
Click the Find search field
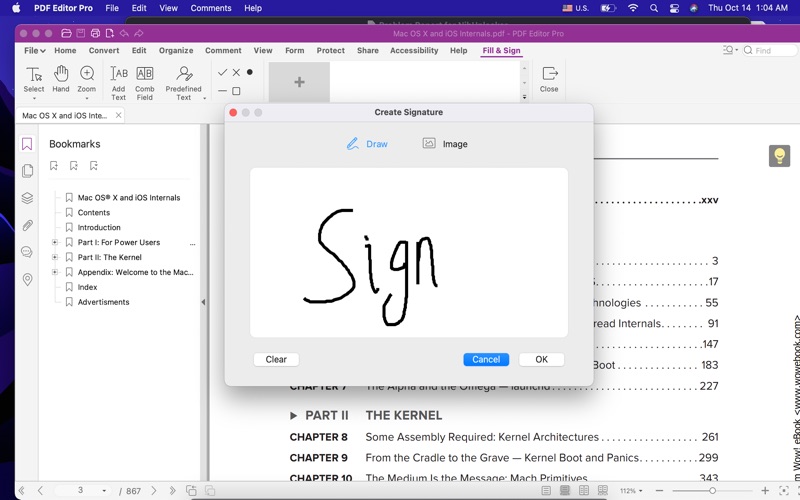point(769,50)
